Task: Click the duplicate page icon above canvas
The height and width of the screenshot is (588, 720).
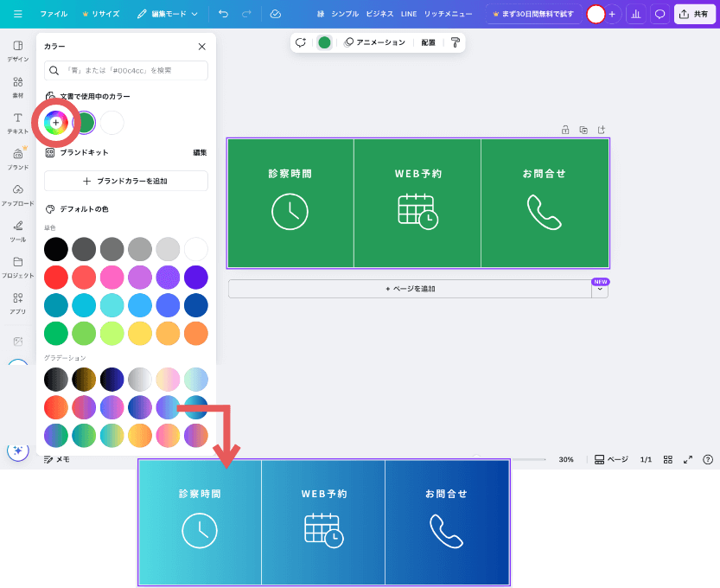Action: point(583,130)
